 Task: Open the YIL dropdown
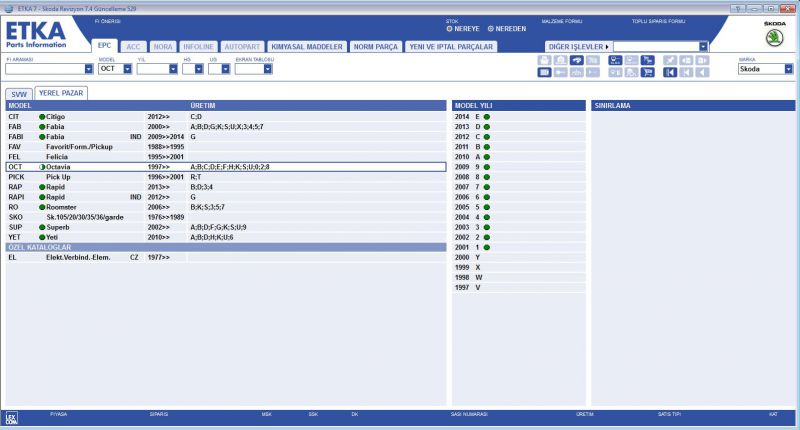tap(173, 69)
